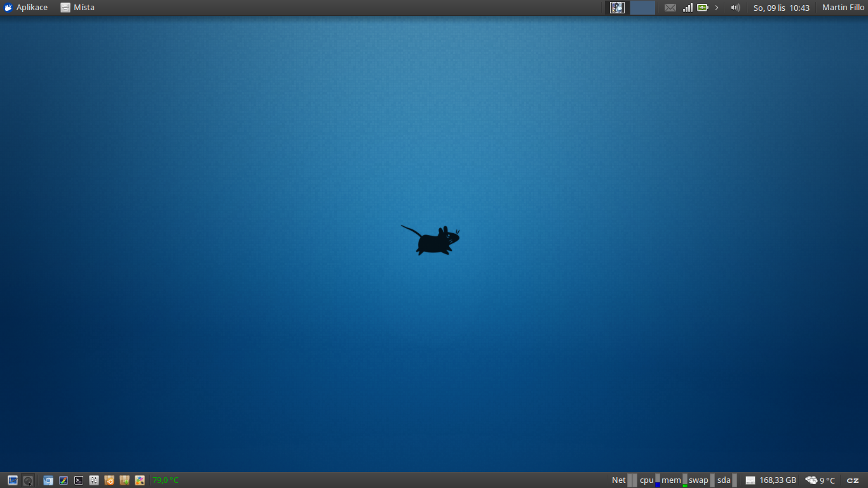
Task: Open the Ubuntu Software Center launcher
Action: pos(109,480)
